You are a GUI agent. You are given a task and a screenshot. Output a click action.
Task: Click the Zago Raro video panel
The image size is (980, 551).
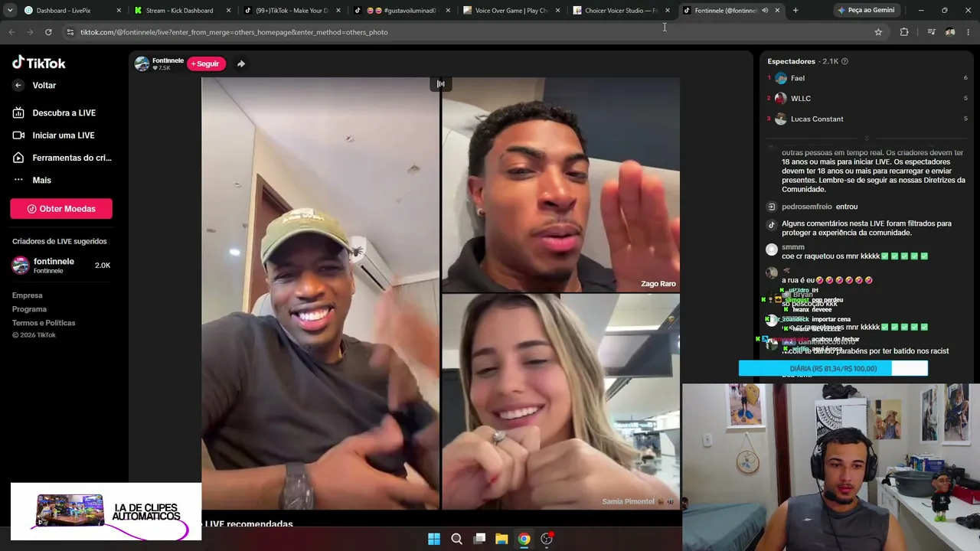coord(560,184)
